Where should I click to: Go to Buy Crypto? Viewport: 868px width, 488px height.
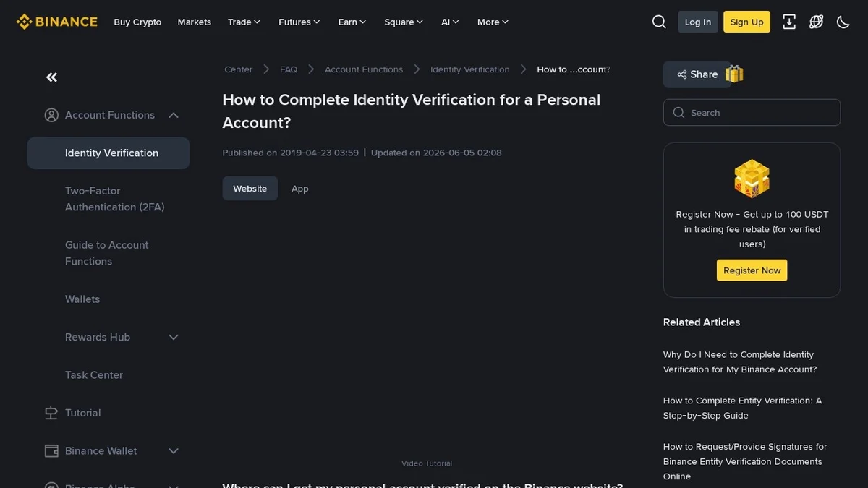(137, 22)
